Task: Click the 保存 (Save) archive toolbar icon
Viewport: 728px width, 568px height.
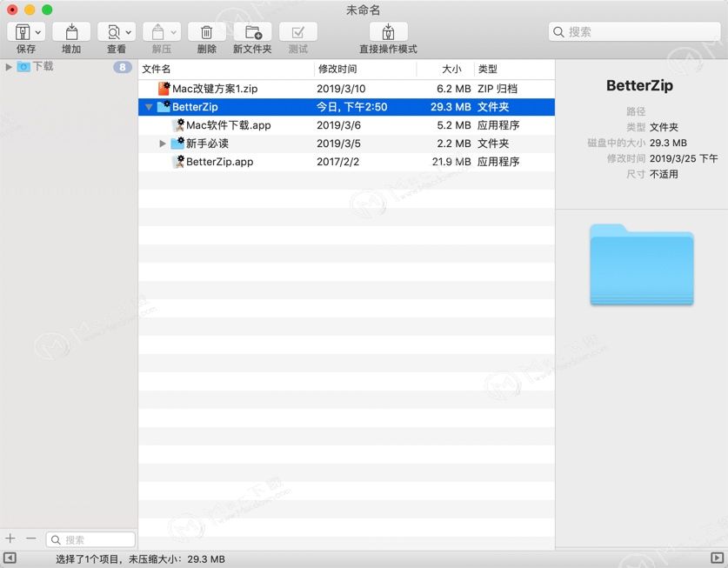Action: coord(23,32)
